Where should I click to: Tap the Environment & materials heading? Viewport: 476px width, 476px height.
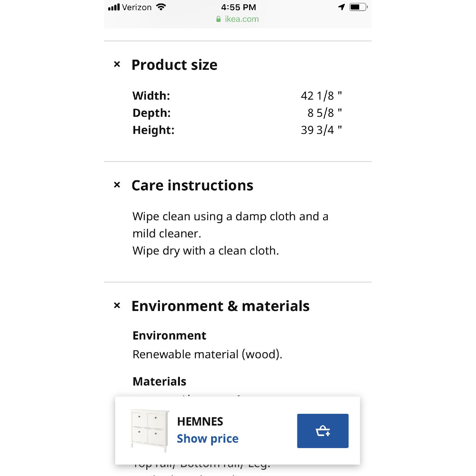[x=220, y=306]
